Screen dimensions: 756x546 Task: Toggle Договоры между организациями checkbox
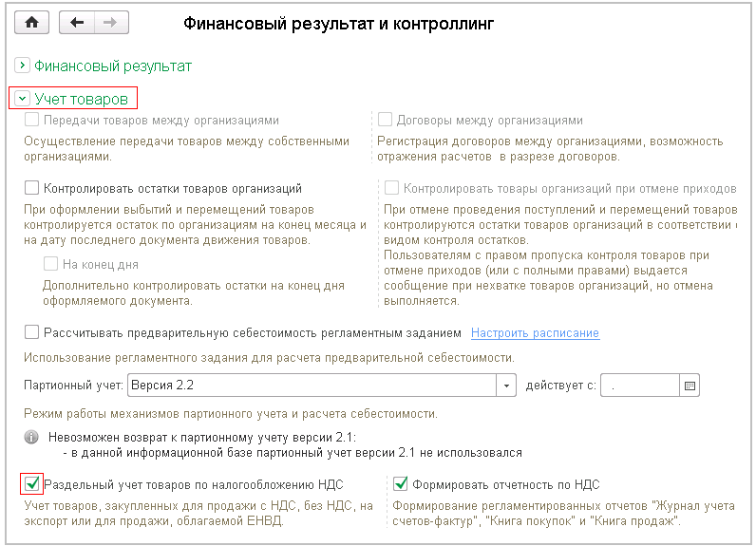point(386,121)
